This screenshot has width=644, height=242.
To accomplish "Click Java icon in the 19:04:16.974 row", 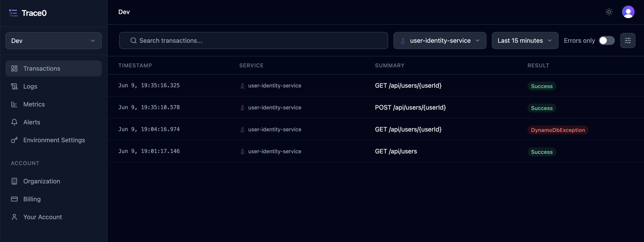I will click(242, 129).
